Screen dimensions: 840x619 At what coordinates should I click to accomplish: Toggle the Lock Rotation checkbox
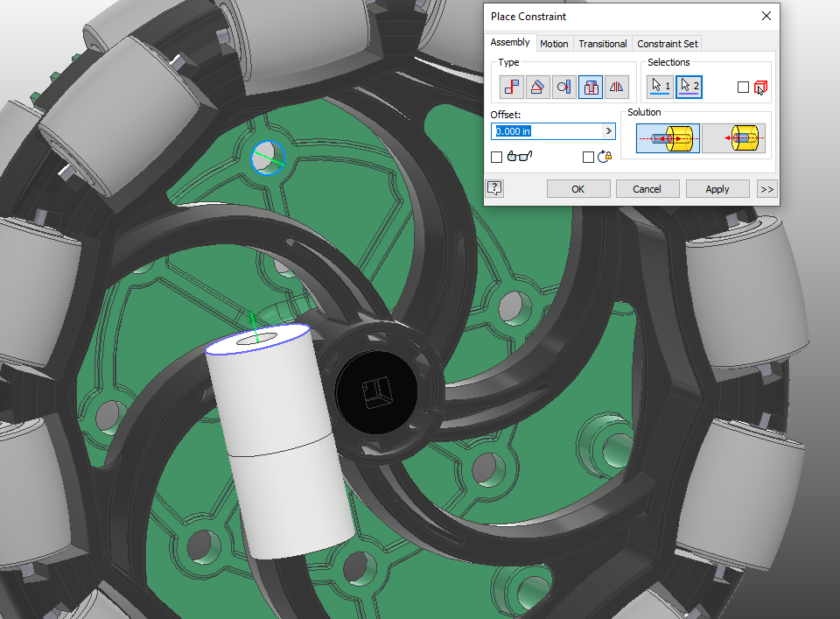[588, 157]
